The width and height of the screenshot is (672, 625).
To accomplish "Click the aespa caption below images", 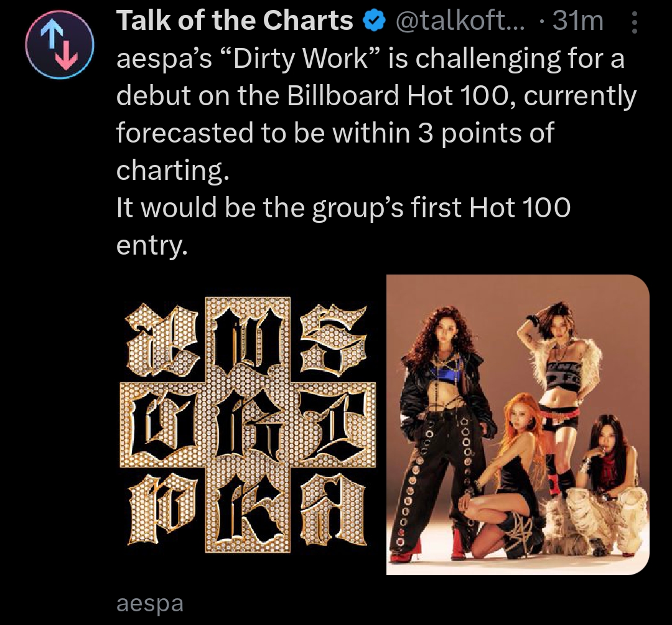I will (x=150, y=603).
